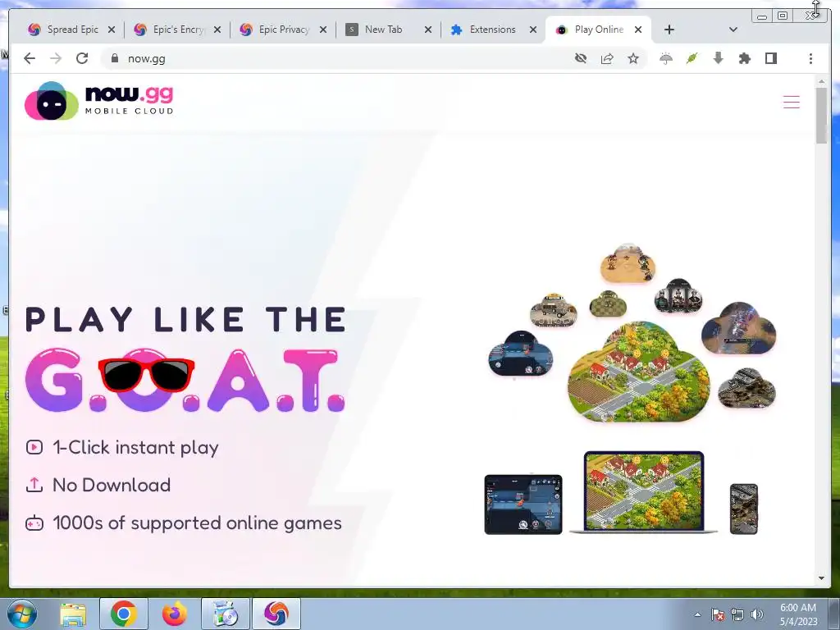Click the forward navigation arrow
The width and height of the screenshot is (840, 630).
[56, 58]
